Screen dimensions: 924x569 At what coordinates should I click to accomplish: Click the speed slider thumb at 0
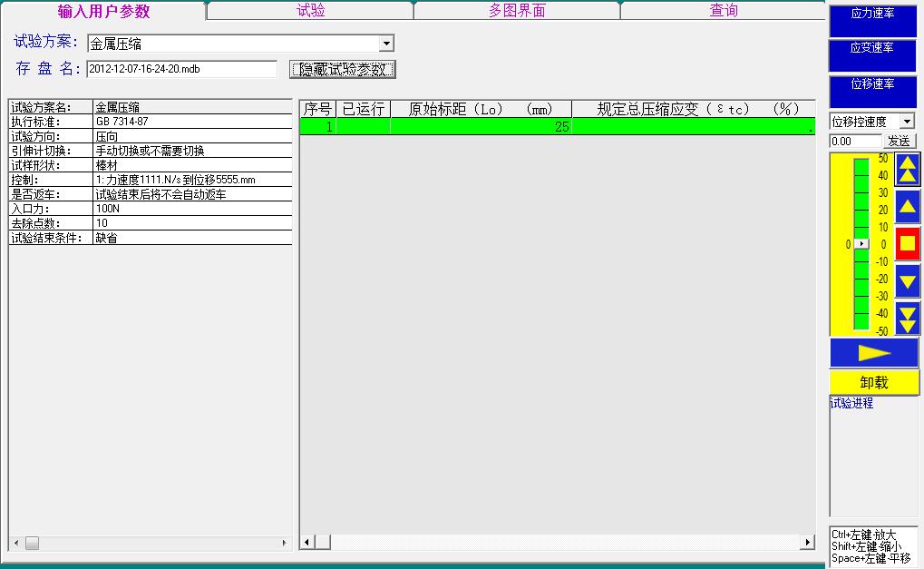click(x=861, y=244)
